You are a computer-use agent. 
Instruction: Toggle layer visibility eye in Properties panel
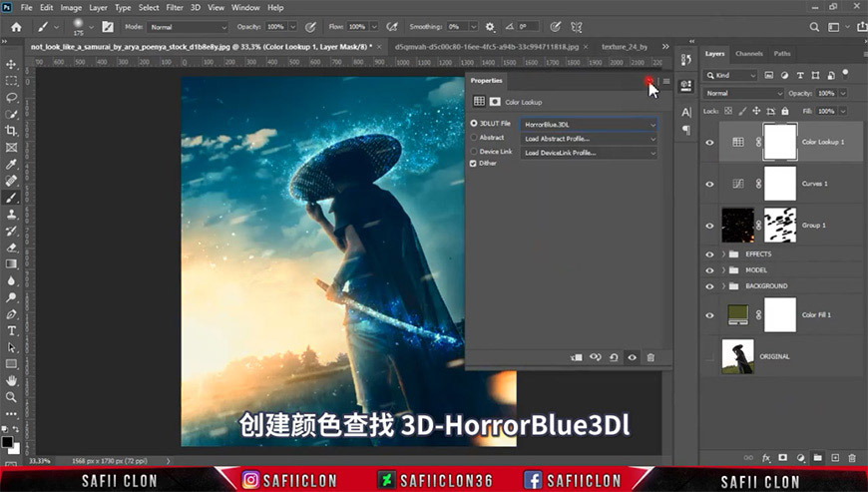[633, 357]
